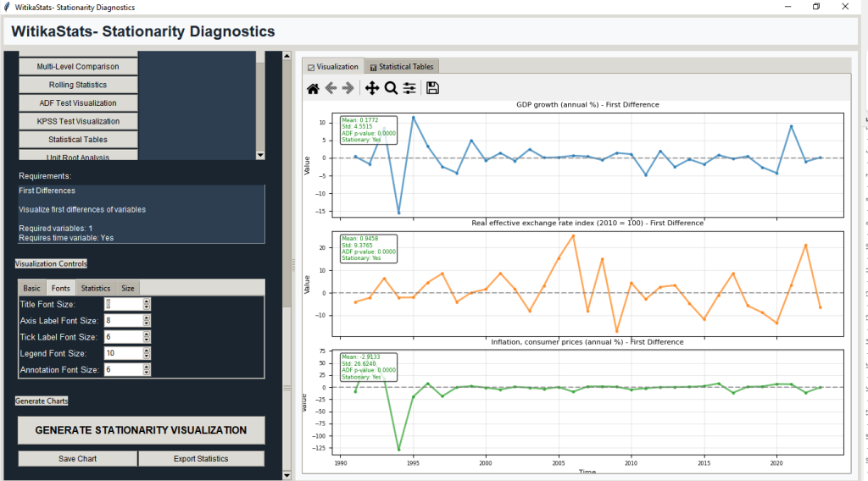Click the Tick Label Font Size field

pyautogui.click(x=124, y=337)
